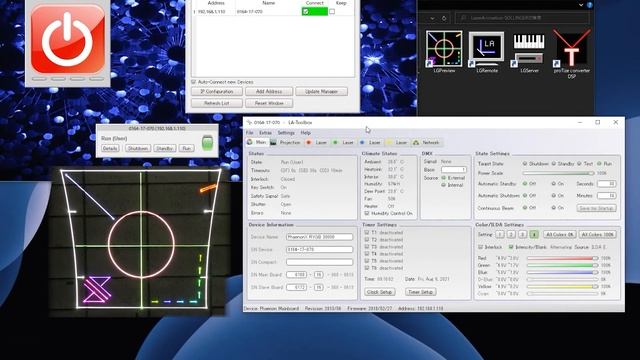
Task: Click the All Colors 0% button
Action: coord(560,235)
